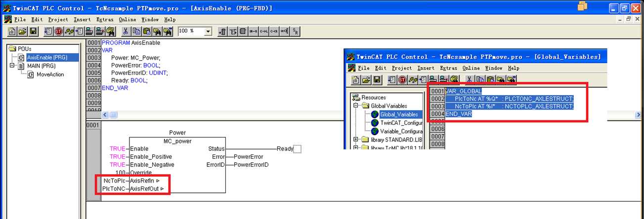Screen dimensions: 644x219
Task: Select TwinCAT_Configuration item in Resources tree
Action: click(401, 123)
